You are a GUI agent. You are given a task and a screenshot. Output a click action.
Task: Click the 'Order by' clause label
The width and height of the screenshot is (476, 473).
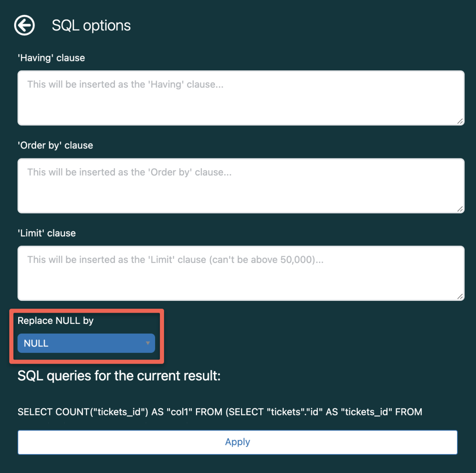click(x=55, y=145)
